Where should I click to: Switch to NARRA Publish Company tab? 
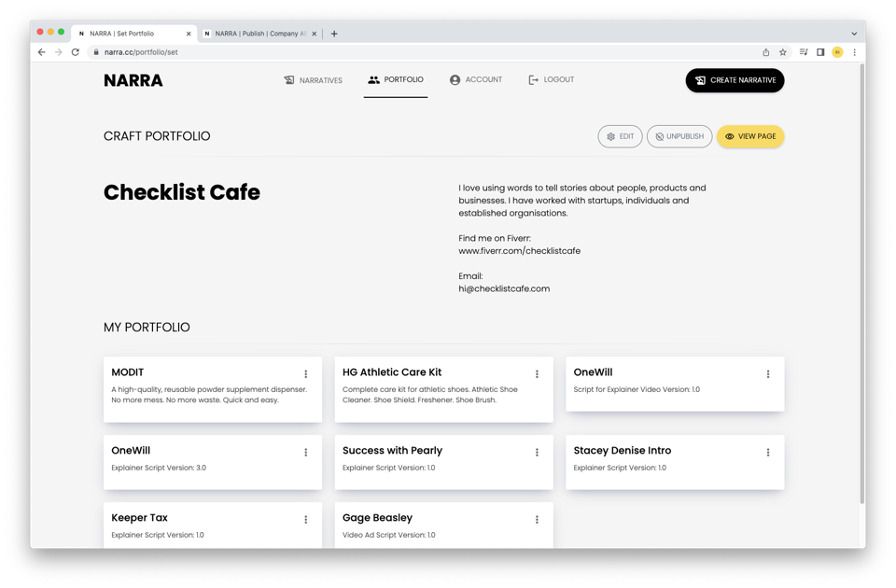(x=260, y=34)
